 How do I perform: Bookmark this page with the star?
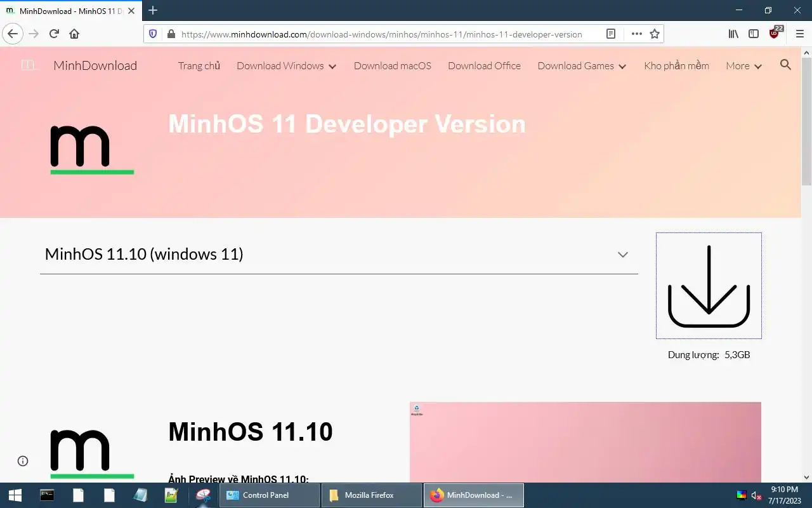[x=655, y=34]
